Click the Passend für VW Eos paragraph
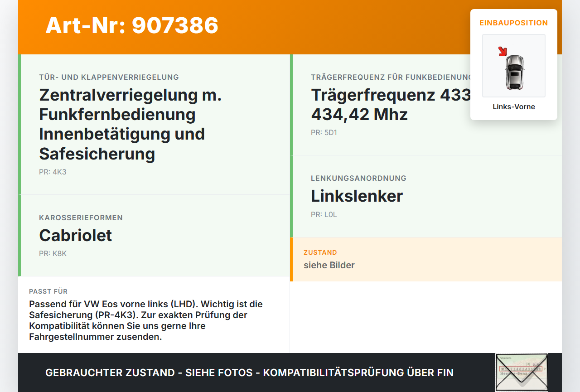The image size is (580, 392). pos(146,320)
